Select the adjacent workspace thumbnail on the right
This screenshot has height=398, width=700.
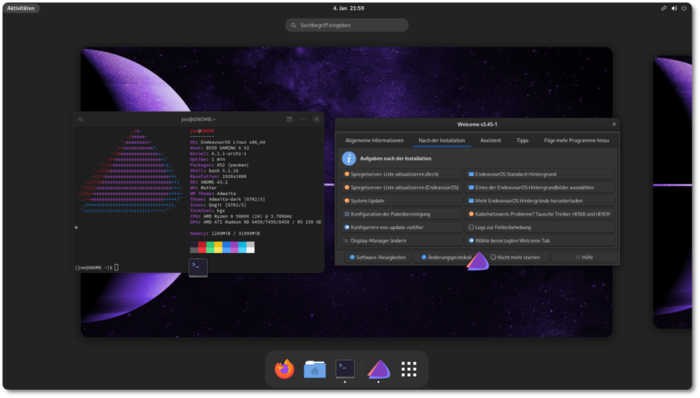[672, 192]
